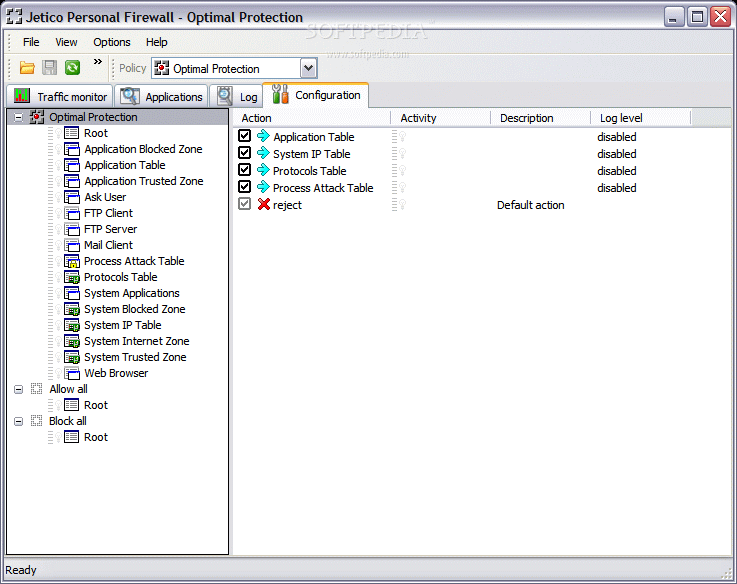Click the System Blocked Zone icon
This screenshot has height=584, width=737.
coord(71,309)
